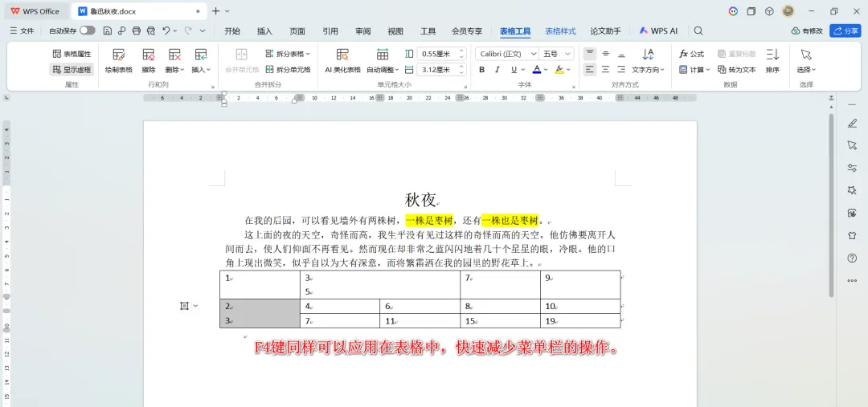Viewport: 868px width, 407px height.
Task: Increase row height with up stepper
Action: point(461,51)
